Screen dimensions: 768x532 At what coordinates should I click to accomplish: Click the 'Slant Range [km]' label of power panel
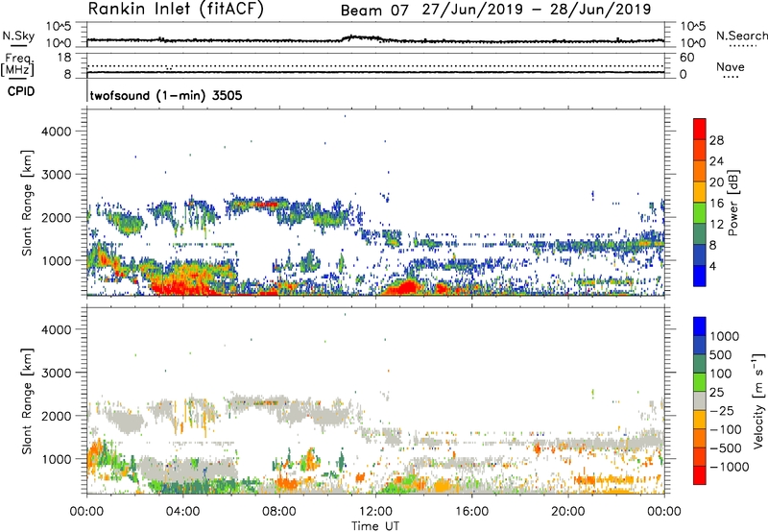click(x=28, y=203)
